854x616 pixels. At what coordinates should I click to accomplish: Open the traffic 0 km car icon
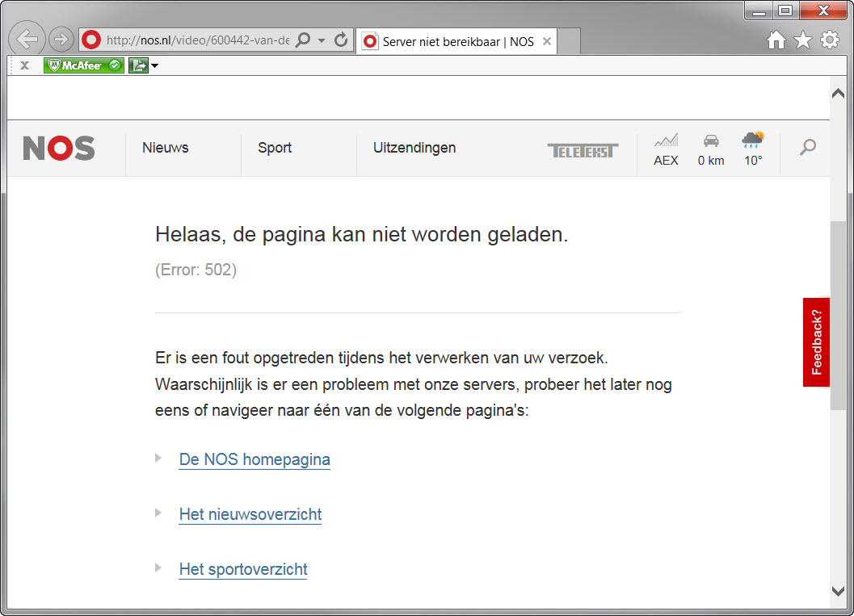tap(711, 140)
